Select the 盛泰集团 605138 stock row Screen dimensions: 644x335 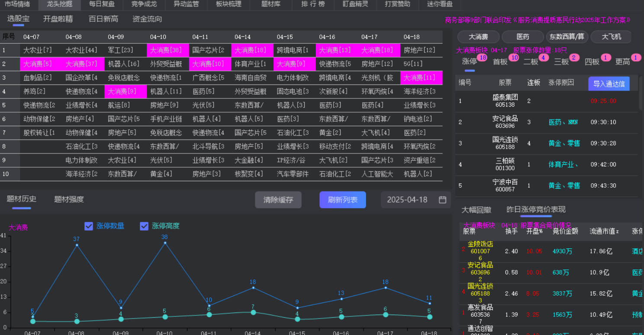(x=547, y=101)
